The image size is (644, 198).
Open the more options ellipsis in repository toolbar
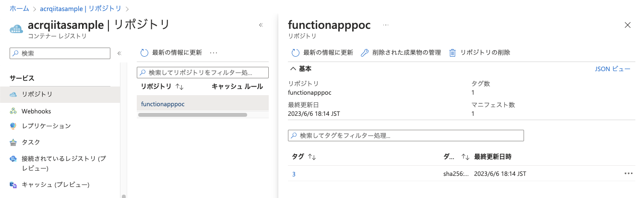[214, 53]
